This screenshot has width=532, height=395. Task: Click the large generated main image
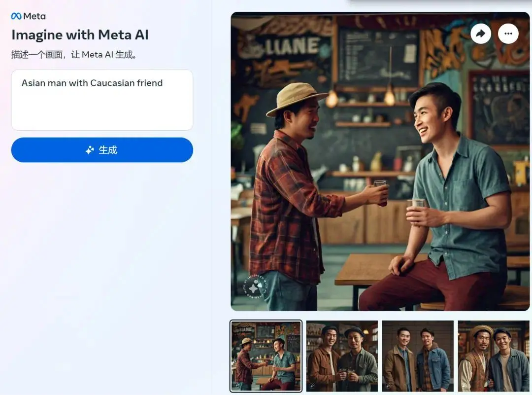click(x=380, y=161)
